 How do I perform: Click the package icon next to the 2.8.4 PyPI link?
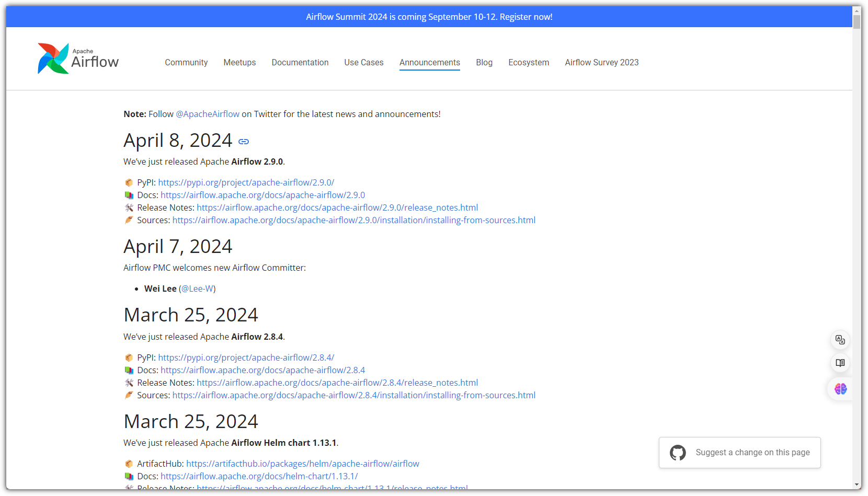tap(129, 357)
